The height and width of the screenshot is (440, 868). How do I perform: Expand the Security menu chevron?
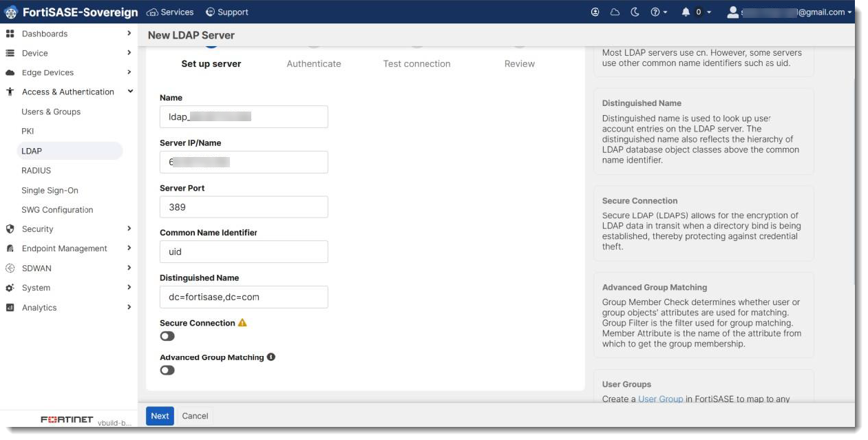pyautogui.click(x=129, y=229)
